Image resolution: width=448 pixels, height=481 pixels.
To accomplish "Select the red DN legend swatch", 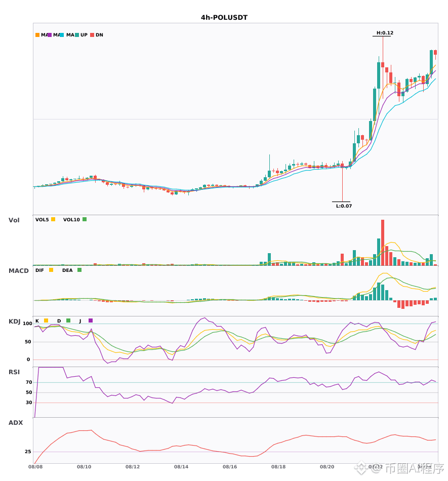I will (x=92, y=35).
